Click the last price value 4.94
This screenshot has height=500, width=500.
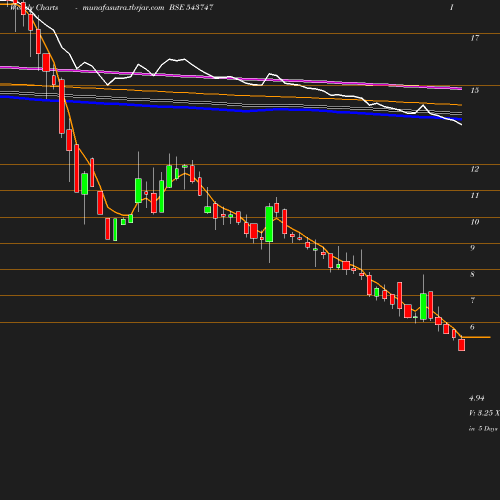point(477,398)
